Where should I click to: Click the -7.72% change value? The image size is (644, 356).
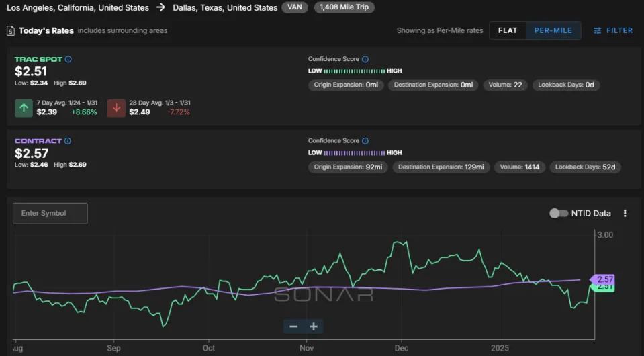point(179,112)
